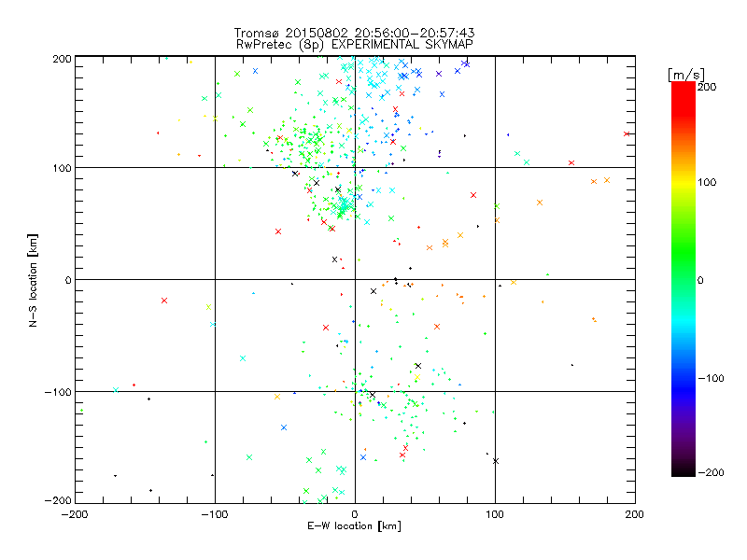Viewport: 747px width, 560px height.
Task: Click the cyan band of the velocity colorbar
Action: point(684,321)
